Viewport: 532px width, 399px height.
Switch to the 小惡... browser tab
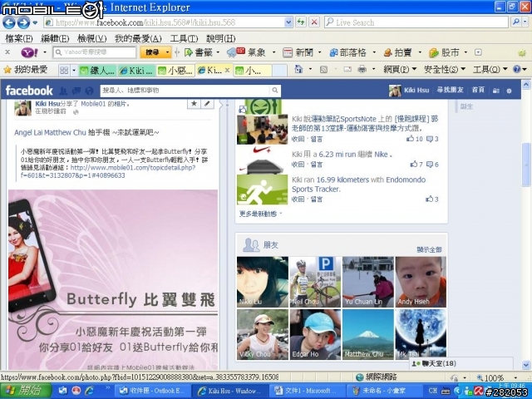(175, 71)
